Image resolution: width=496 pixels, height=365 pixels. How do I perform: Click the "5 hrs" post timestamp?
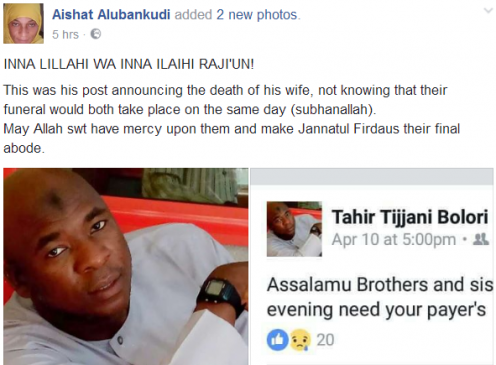(65, 34)
